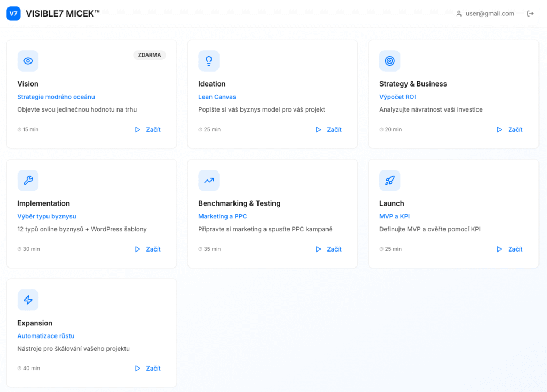Screen dimensions: 547x392
Task: Click the lightning bolt icon on Expansion
Action: tap(28, 300)
